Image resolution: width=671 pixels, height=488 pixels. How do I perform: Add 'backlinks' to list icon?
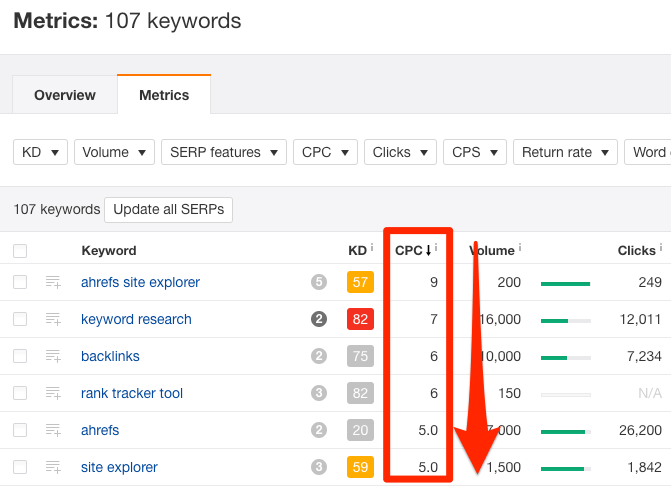(53, 356)
